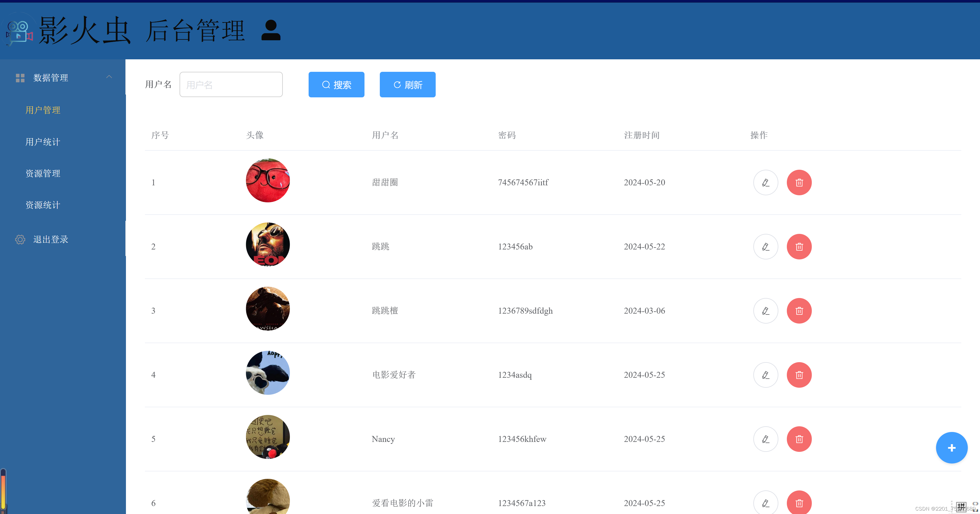This screenshot has width=980, height=514.
Task: Click the 头像 column header
Action: pos(255,135)
